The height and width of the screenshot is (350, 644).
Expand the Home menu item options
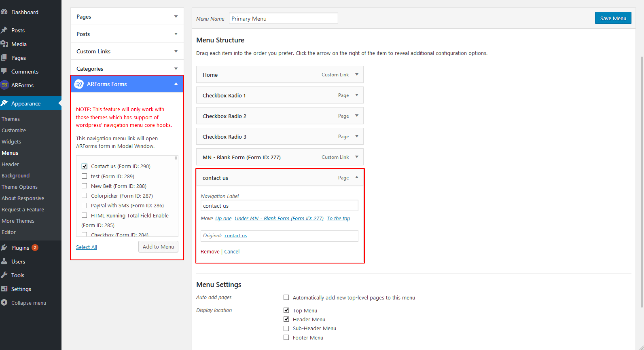(356, 75)
